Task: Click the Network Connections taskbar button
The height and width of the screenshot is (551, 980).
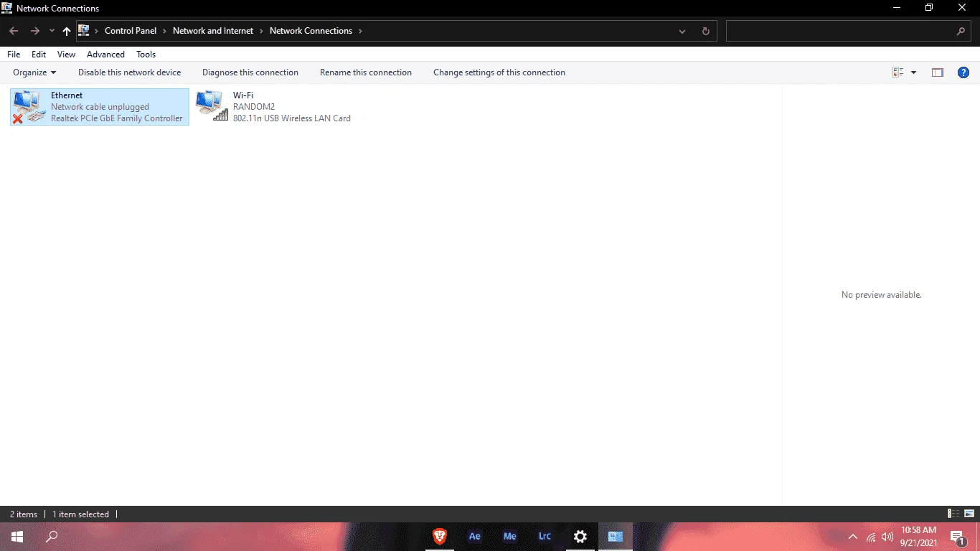Action: point(616,537)
